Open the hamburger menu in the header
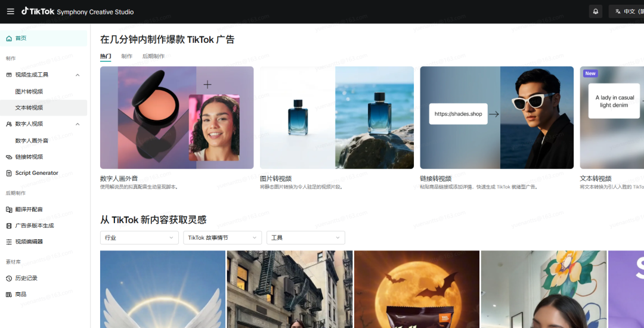644x328 pixels. (x=10, y=11)
